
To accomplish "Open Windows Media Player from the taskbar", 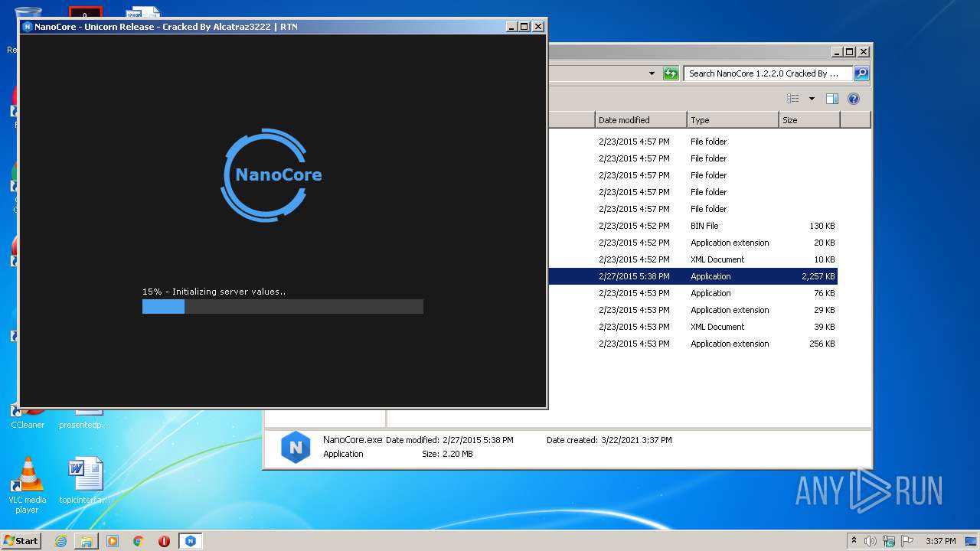I will pyautogui.click(x=113, y=541).
